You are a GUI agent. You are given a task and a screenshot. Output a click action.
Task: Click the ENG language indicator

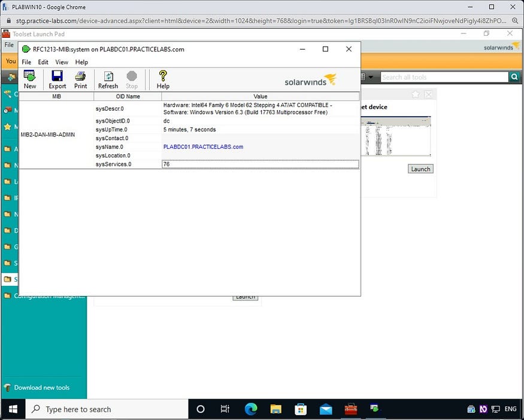pyautogui.click(x=510, y=409)
